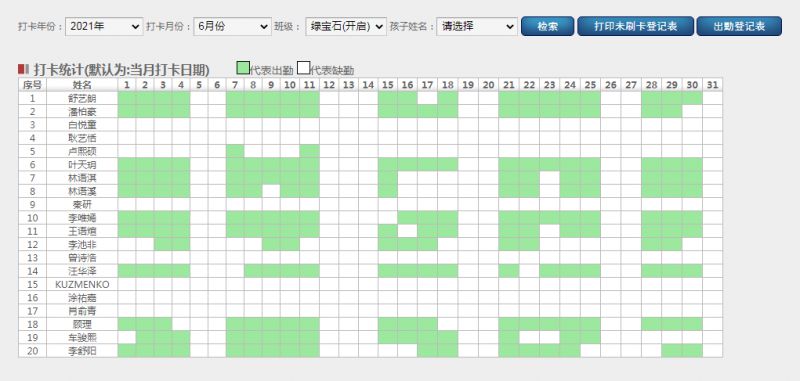Select the name 汪华泽 in row 14
The image size is (800, 381).
click(82, 271)
